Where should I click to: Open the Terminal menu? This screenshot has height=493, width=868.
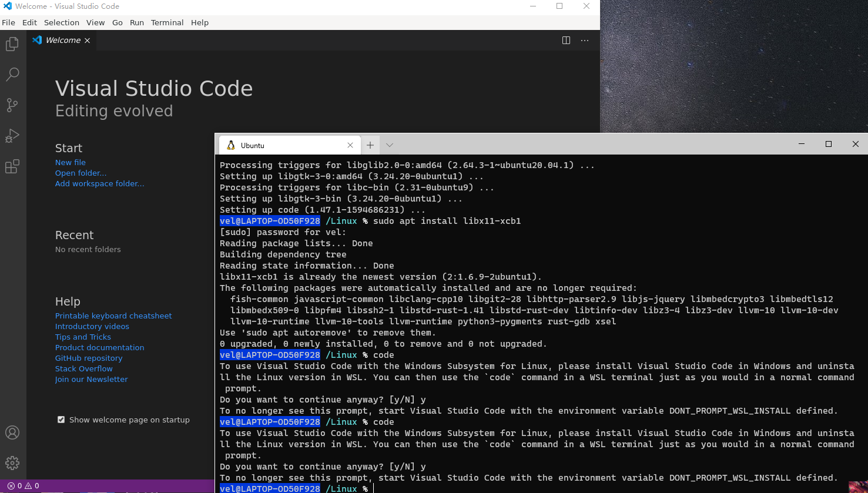[167, 22]
